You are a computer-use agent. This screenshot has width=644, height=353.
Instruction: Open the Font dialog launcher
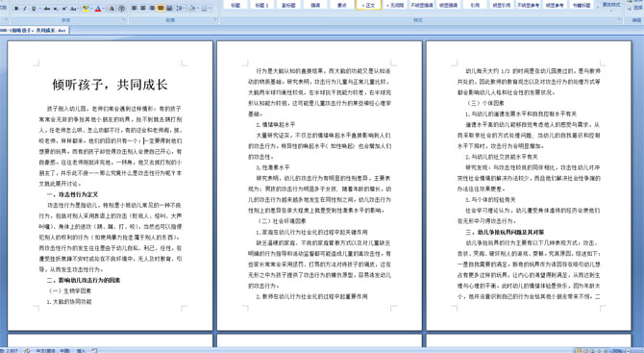tap(124, 19)
